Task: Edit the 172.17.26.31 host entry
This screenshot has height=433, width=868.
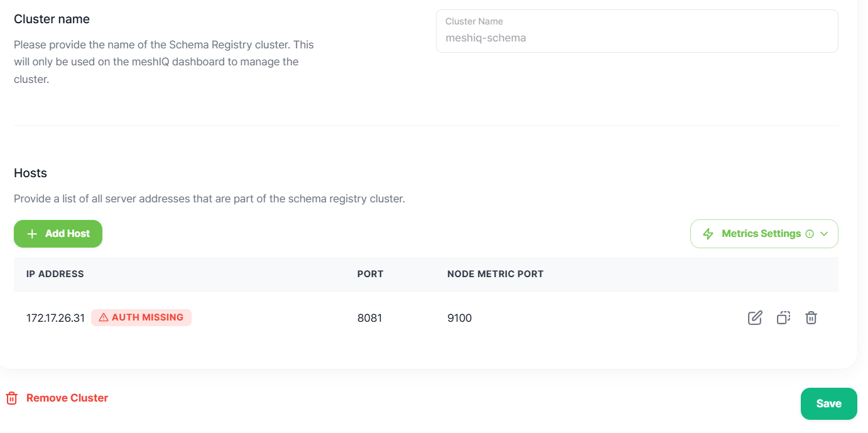Action: [755, 318]
